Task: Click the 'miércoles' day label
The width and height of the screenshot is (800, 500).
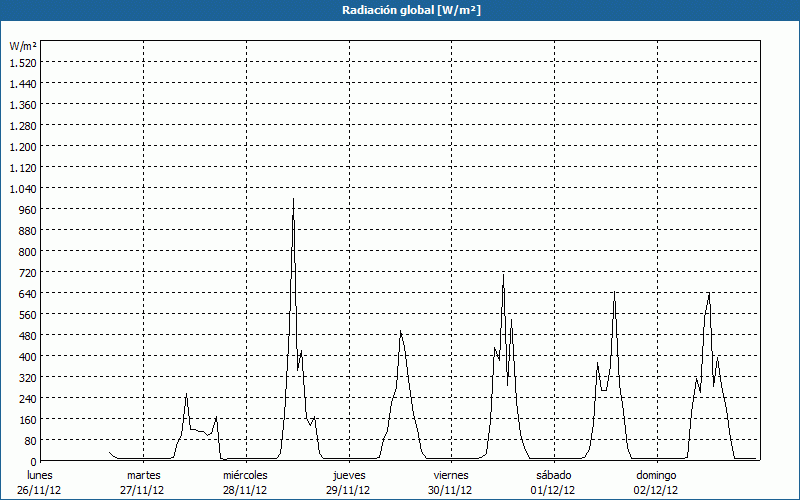Action: (245, 475)
